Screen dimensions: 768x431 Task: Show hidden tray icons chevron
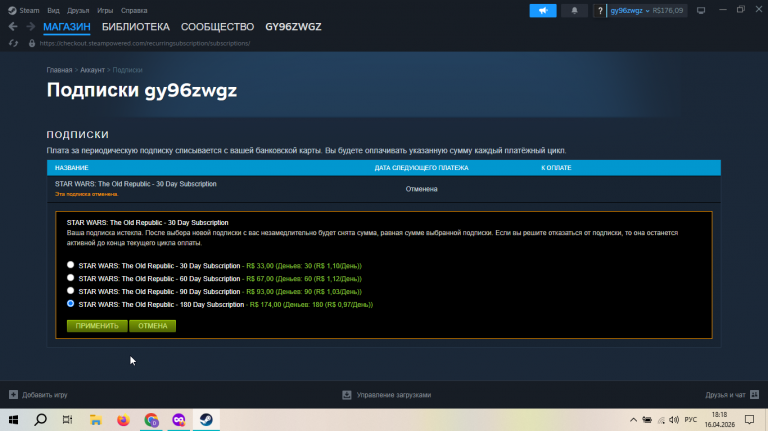(633, 420)
